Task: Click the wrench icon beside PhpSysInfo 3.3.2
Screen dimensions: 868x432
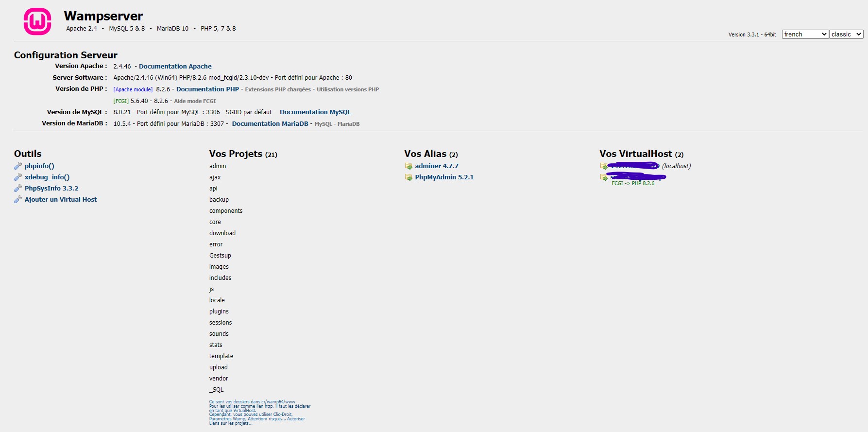Action: pos(18,189)
